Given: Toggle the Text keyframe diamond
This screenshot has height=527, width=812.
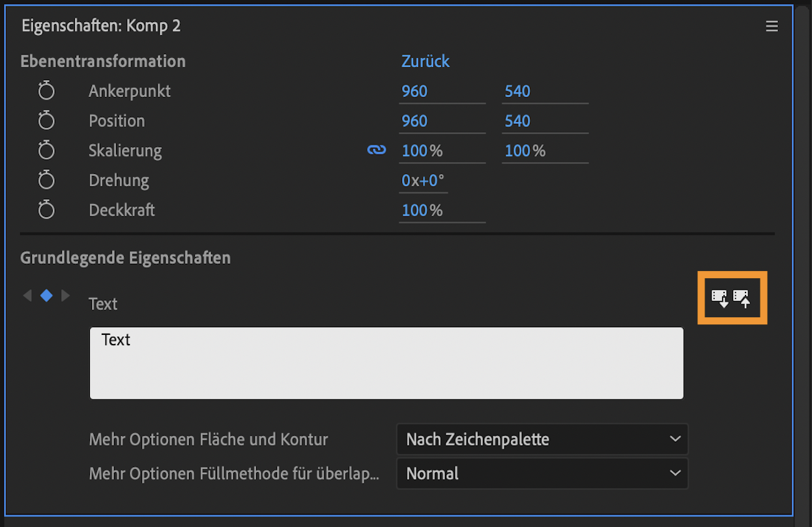Looking at the screenshot, I should tap(46, 296).
